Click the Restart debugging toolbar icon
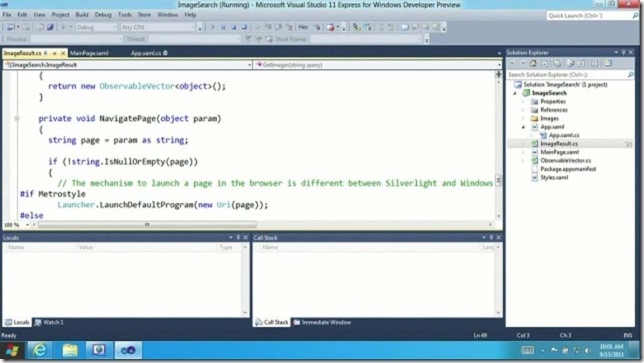The image size is (644, 363). 244,27
